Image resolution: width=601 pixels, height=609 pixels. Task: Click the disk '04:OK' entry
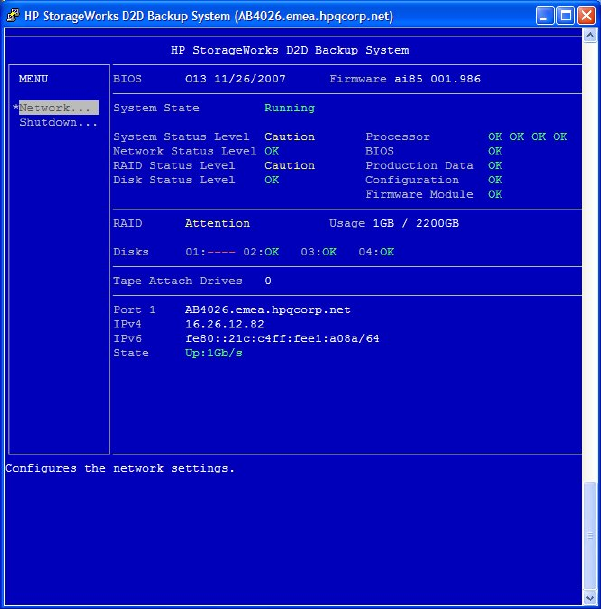click(376, 252)
